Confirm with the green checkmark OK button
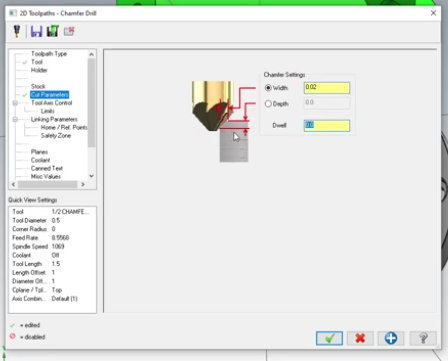 [x=329, y=338]
